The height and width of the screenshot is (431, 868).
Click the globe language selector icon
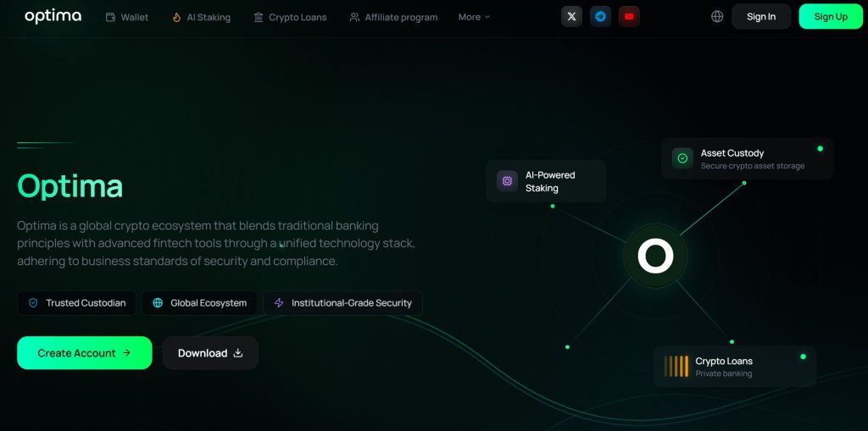pos(717,17)
